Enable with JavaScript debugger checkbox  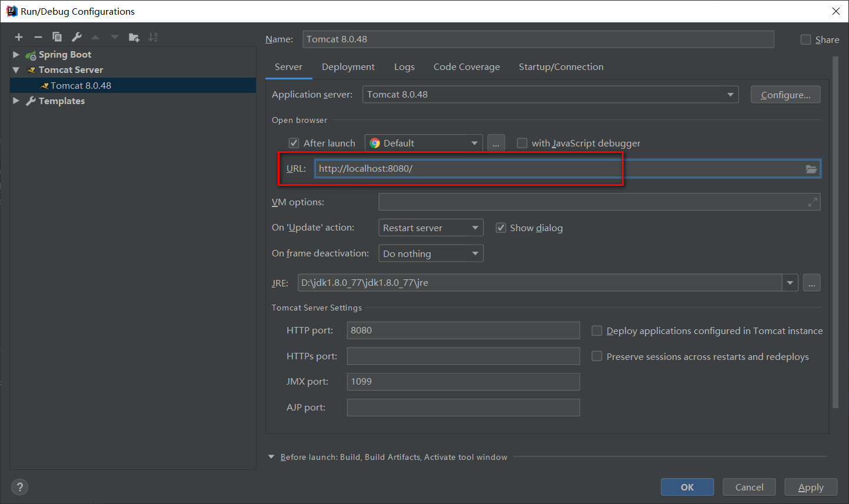[x=522, y=143]
